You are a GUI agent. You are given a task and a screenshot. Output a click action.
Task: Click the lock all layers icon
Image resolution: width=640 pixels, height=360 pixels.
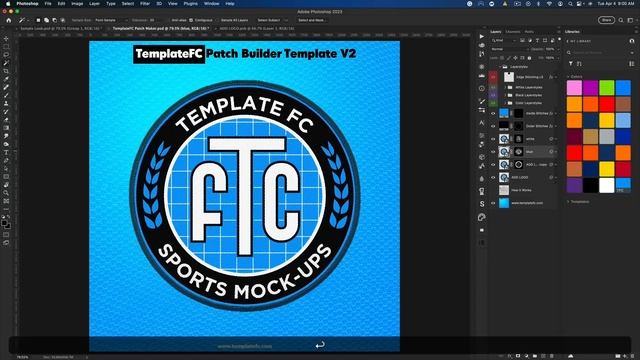(x=529, y=58)
